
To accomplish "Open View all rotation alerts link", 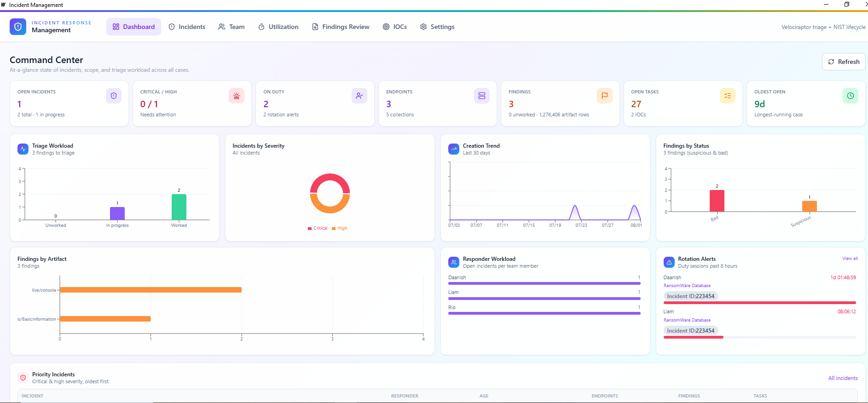I will tap(850, 259).
